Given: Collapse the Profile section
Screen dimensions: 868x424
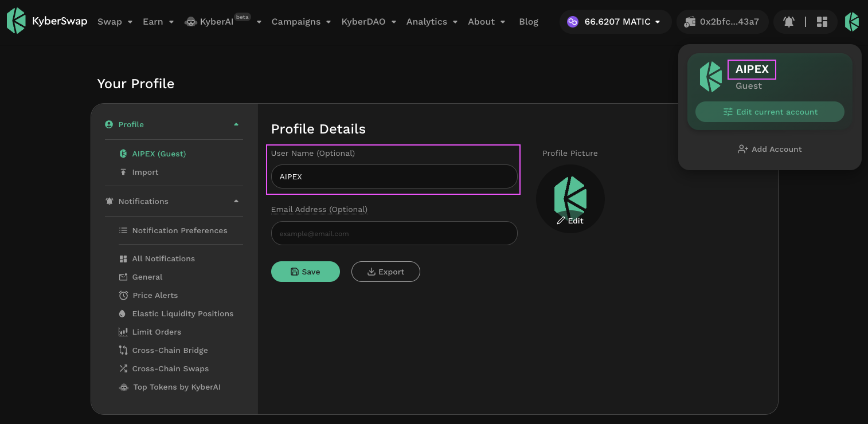Looking at the screenshot, I should click(x=236, y=124).
